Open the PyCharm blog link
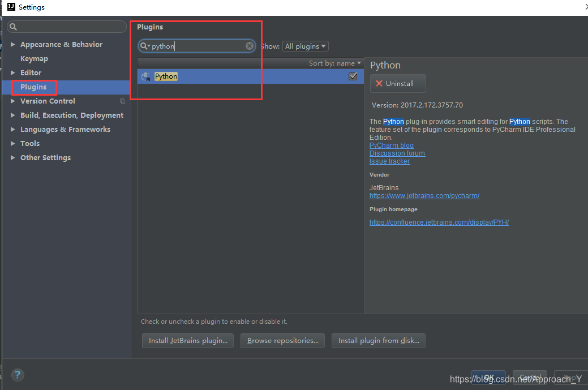 coord(392,145)
